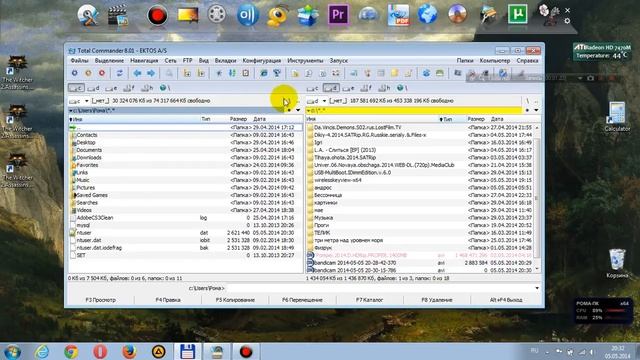
Task: Select the Saved Games folder
Action: point(186,195)
